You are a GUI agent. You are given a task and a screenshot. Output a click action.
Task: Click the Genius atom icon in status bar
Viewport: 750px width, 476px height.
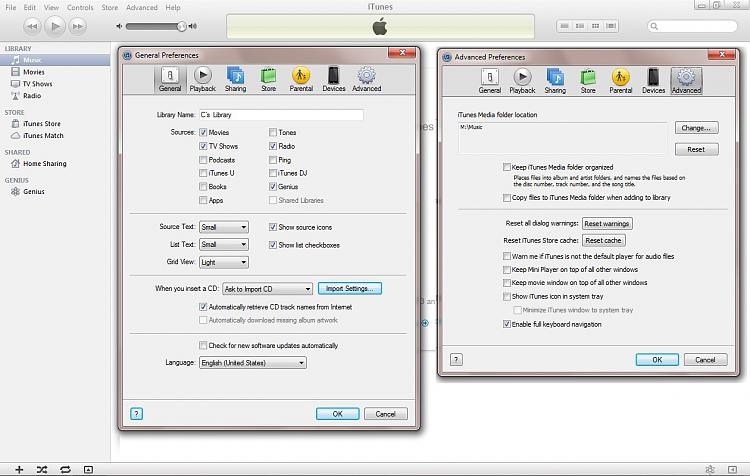(710, 469)
